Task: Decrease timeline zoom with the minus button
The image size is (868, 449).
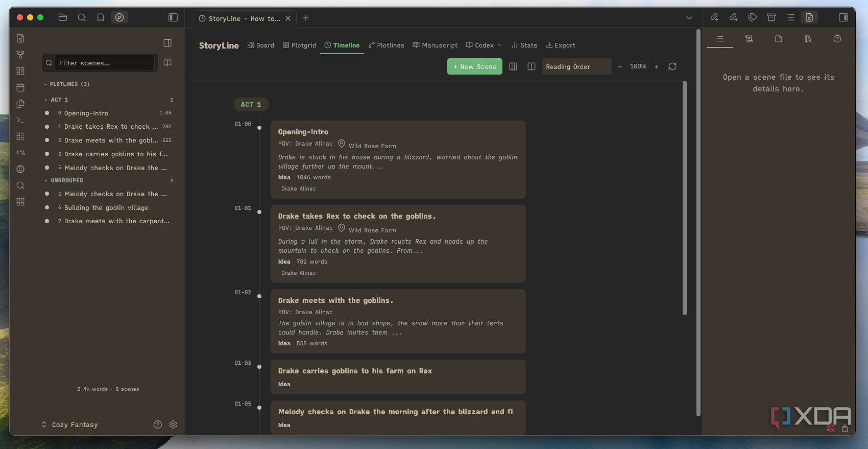Action: (x=620, y=66)
